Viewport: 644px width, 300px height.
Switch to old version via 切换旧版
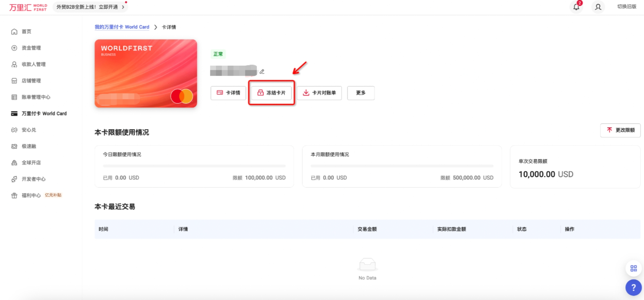[626, 7]
